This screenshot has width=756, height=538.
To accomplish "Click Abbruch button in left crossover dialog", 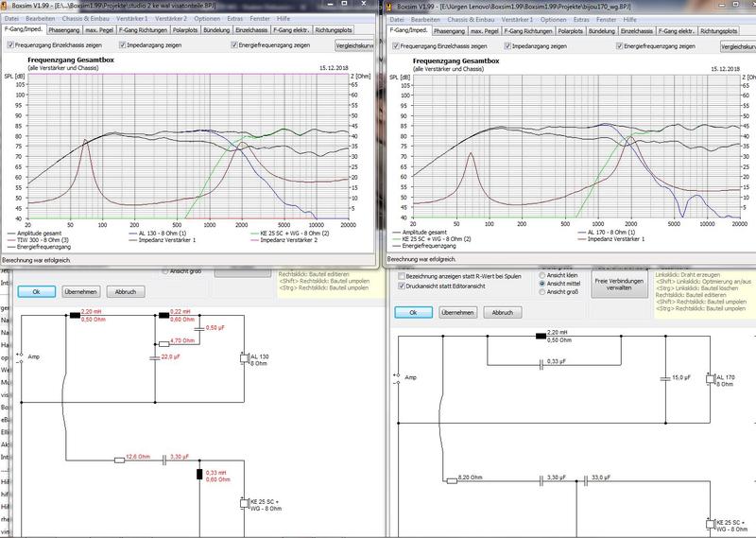I will coord(126,292).
